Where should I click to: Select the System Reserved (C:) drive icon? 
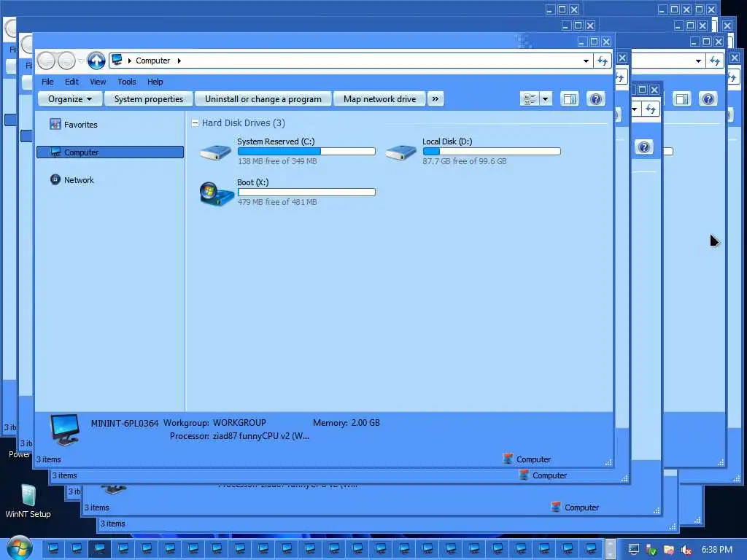[x=216, y=152]
